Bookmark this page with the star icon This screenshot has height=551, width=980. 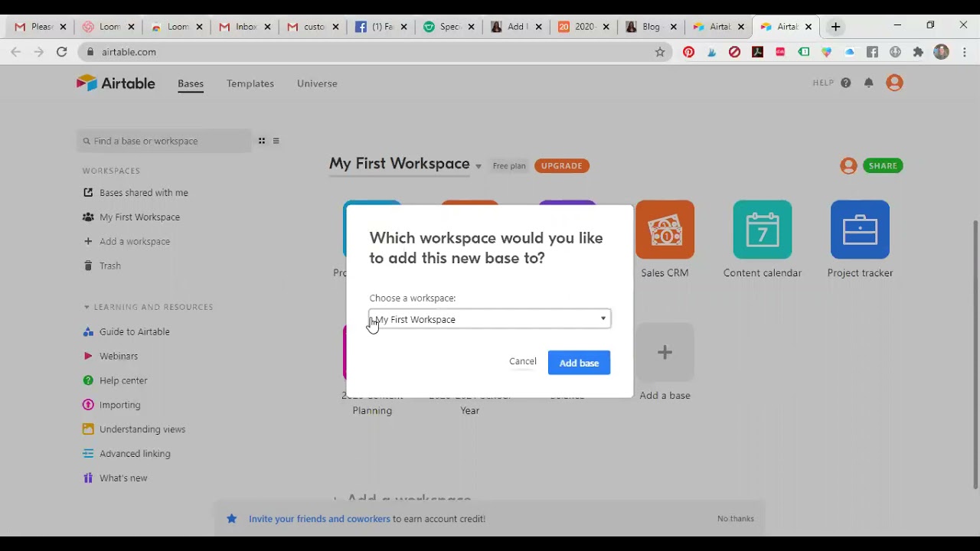coord(659,52)
